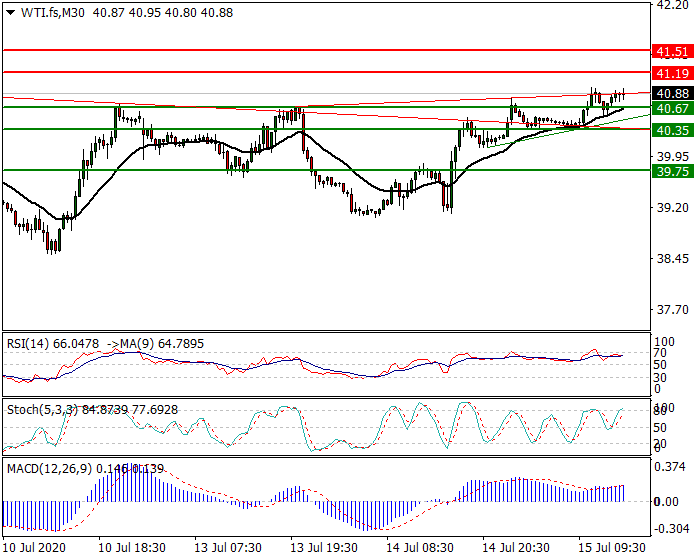The width and height of the screenshot is (700, 560).
Task: Select the RSI 30 level label
Action: click(x=660, y=378)
